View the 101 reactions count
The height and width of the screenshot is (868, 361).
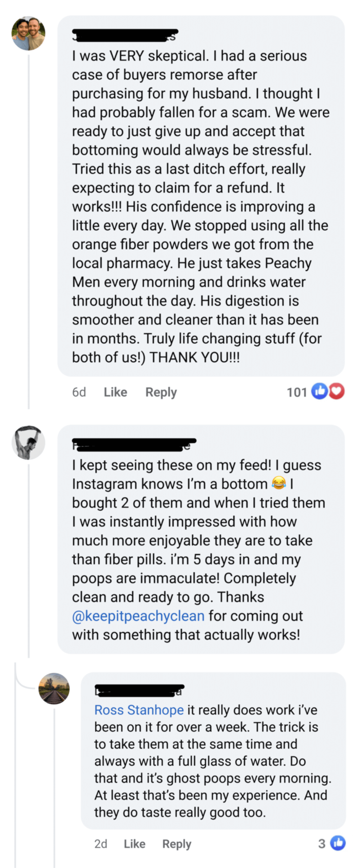pyautogui.click(x=296, y=392)
